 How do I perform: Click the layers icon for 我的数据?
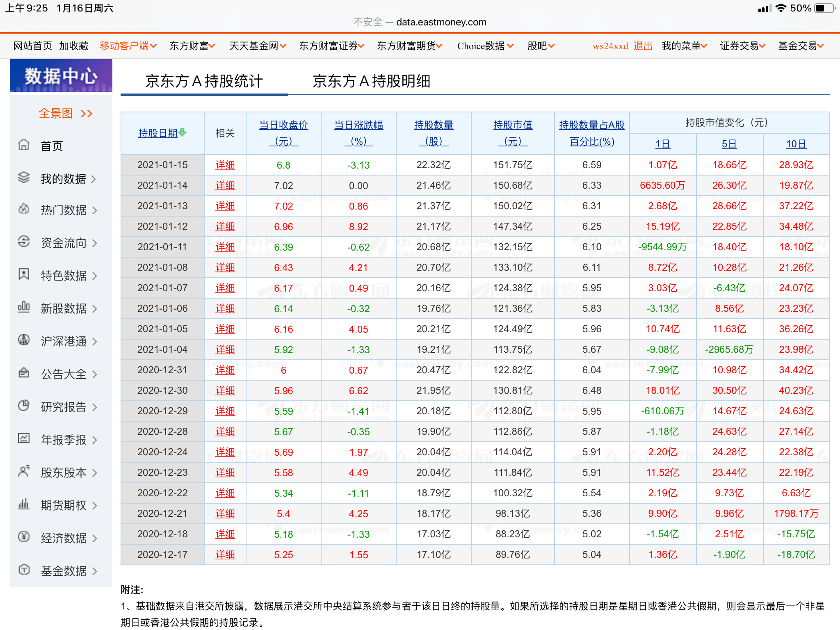[x=24, y=178]
